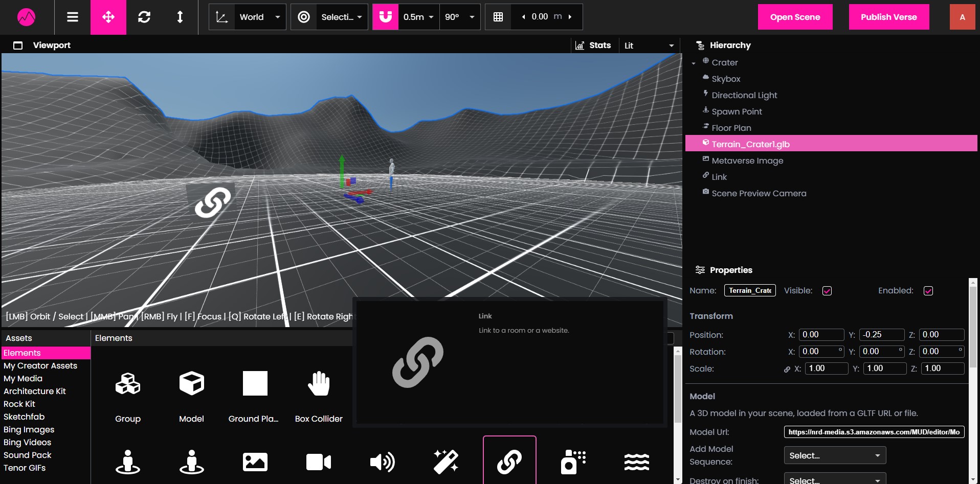Toggle the grid visibility icon

coord(498,17)
